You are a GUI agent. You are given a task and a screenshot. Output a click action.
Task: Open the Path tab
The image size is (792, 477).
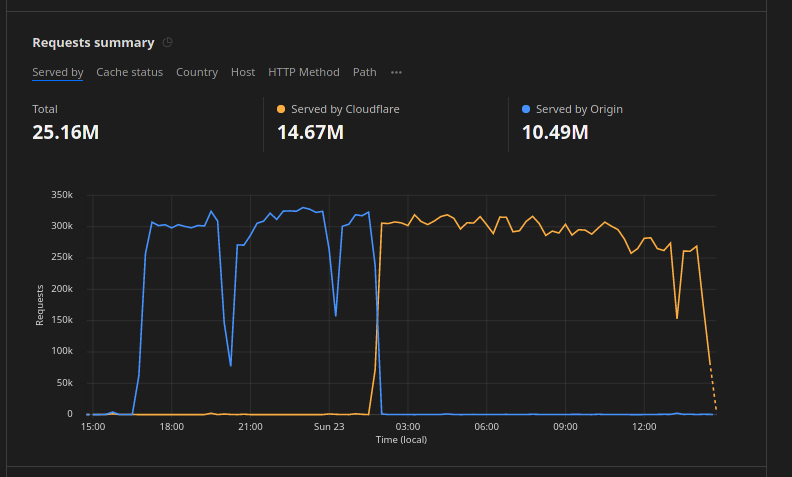coord(365,72)
